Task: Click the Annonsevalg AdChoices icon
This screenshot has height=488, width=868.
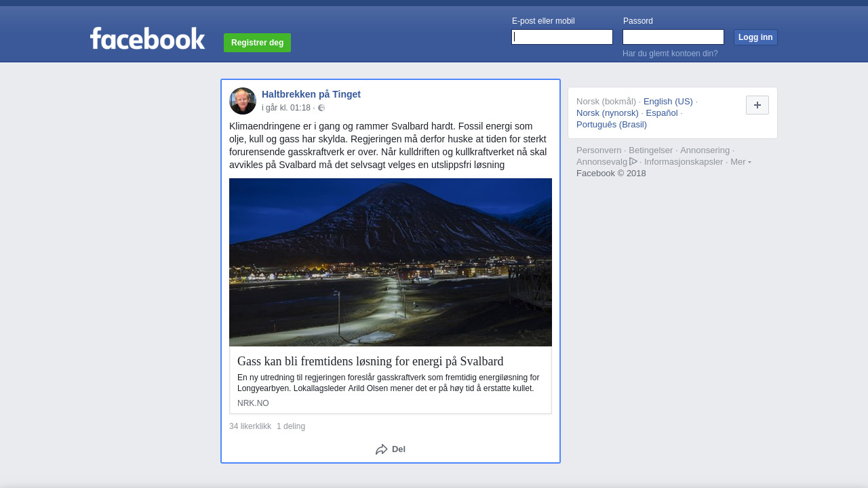Action: point(633,161)
